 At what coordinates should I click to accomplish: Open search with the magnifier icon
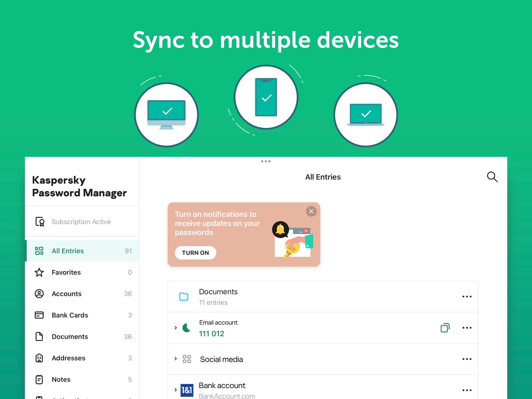(492, 177)
